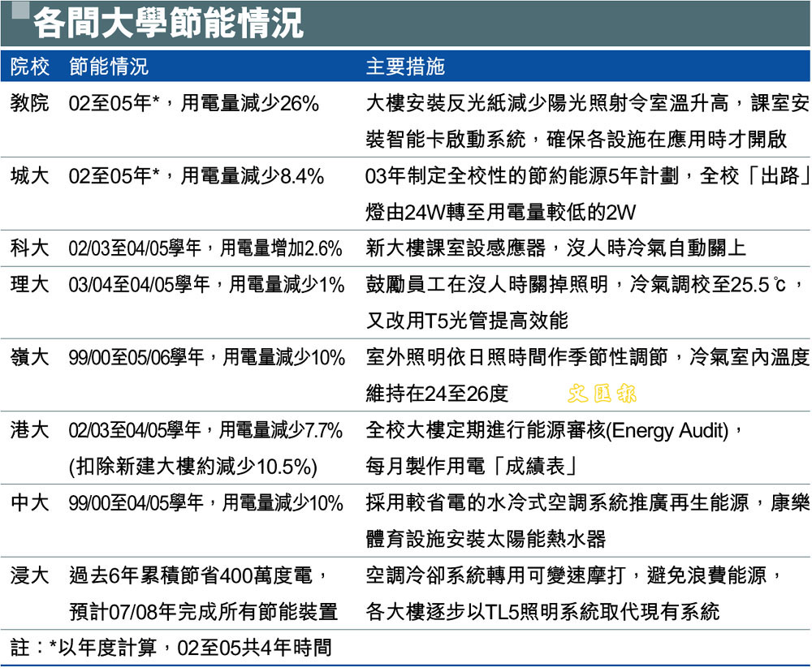Click the 教院 row label

coord(30,103)
